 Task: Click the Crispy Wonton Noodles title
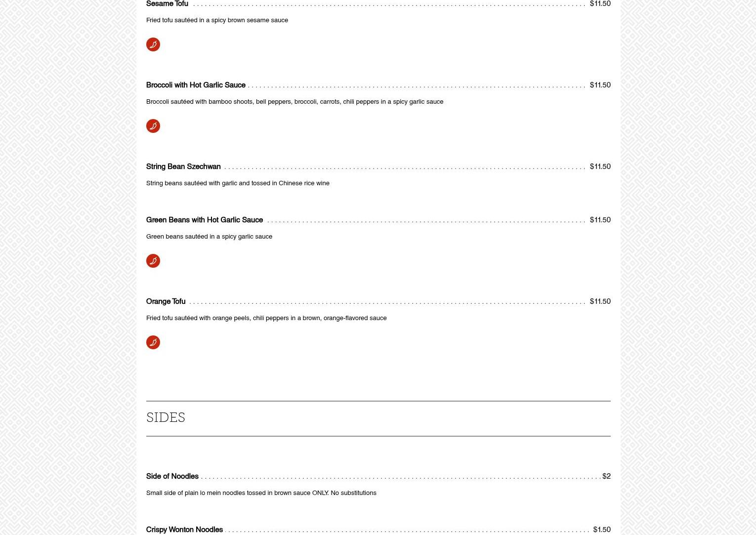184,530
